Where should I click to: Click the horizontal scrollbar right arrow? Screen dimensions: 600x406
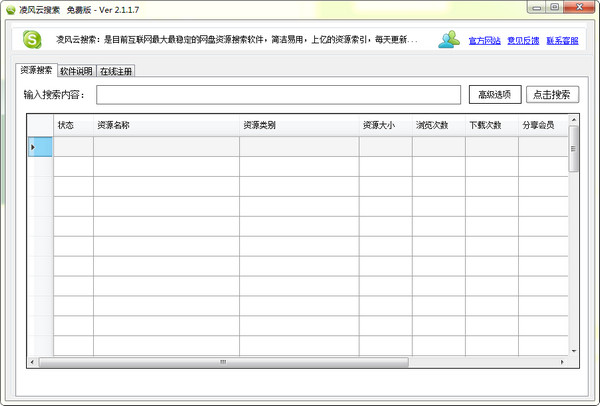[562, 362]
